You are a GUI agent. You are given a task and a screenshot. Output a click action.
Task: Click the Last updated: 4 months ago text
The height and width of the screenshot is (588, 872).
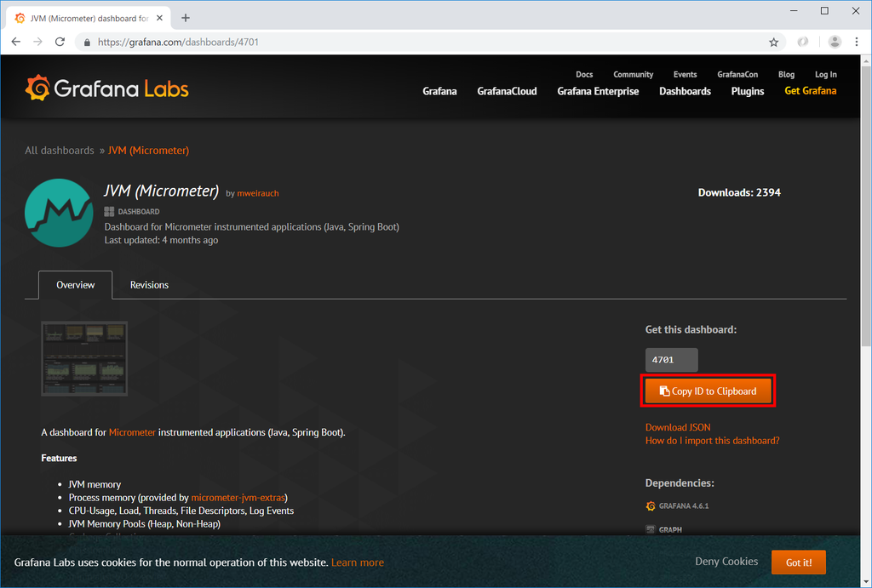pos(161,240)
